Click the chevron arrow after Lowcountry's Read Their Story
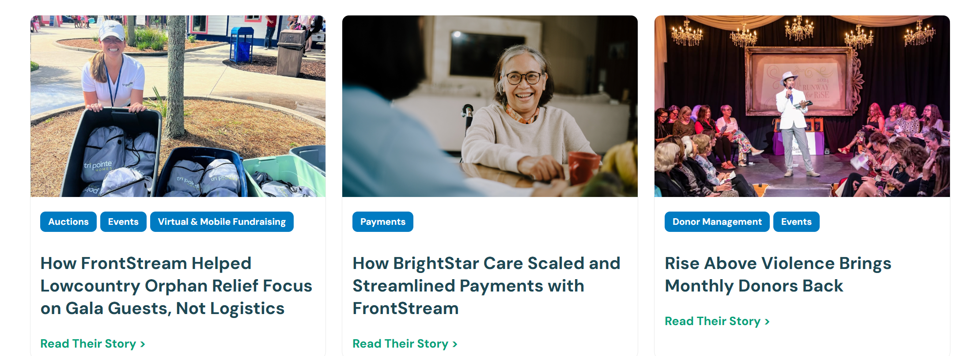Image resolution: width=980 pixels, height=356 pixels. (x=142, y=344)
